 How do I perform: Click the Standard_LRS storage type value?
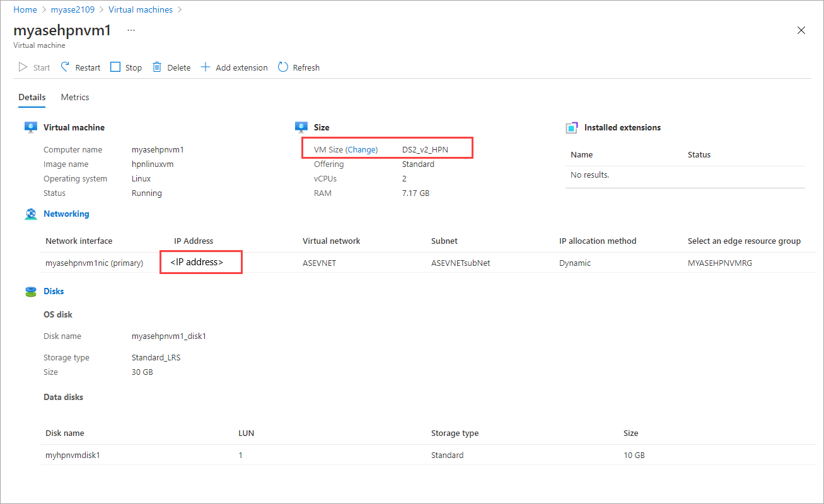156,357
